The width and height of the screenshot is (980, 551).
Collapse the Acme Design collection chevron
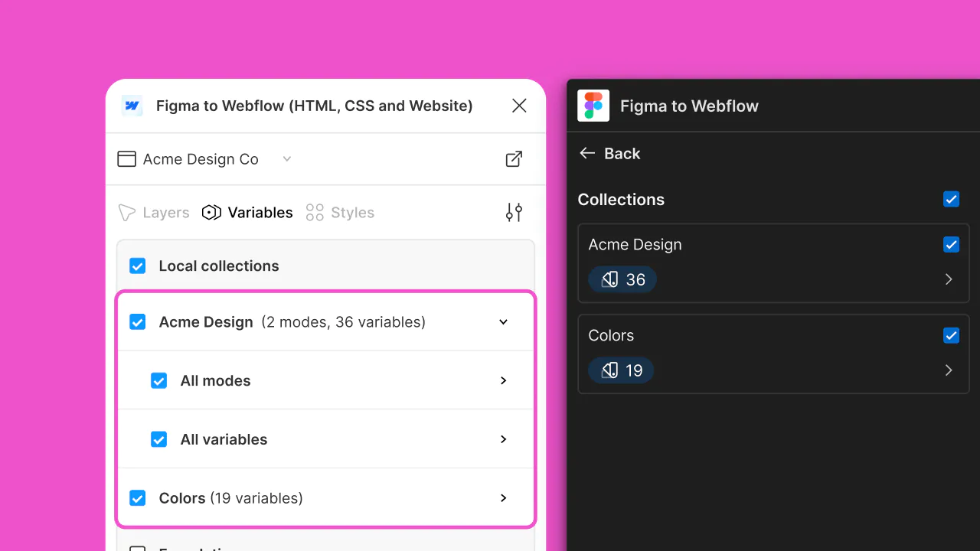tap(503, 322)
